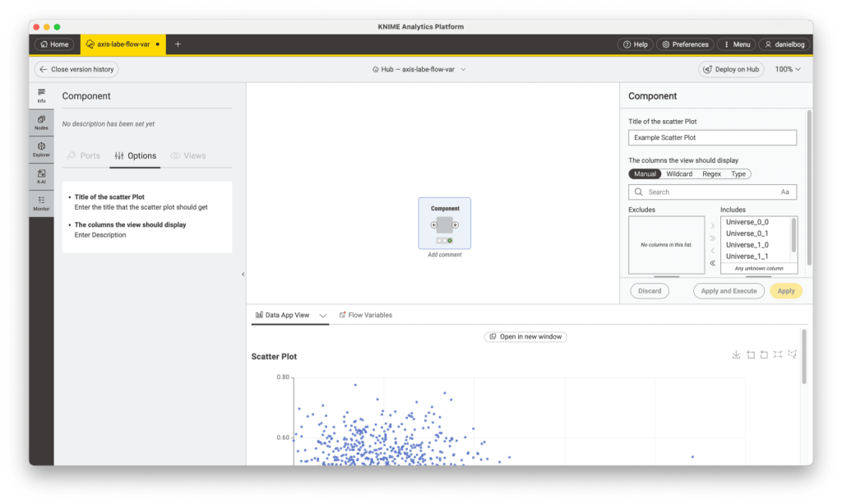Viewport: 842px width, 504px height.
Task: Open the 100% zoom level dropdown
Action: (787, 69)
